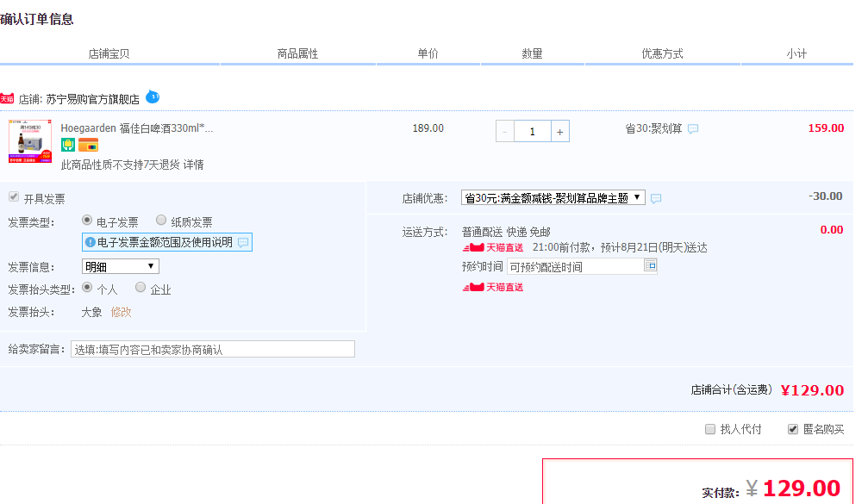Click the green guarantee badge under the Hoegaarden title
868x504 pixels.
click(68, 145)
